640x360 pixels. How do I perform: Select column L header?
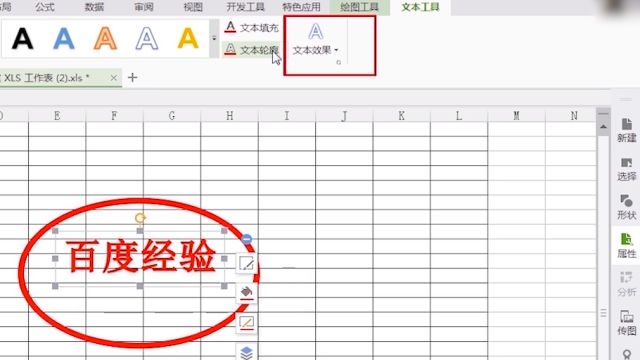coord(459,116)
